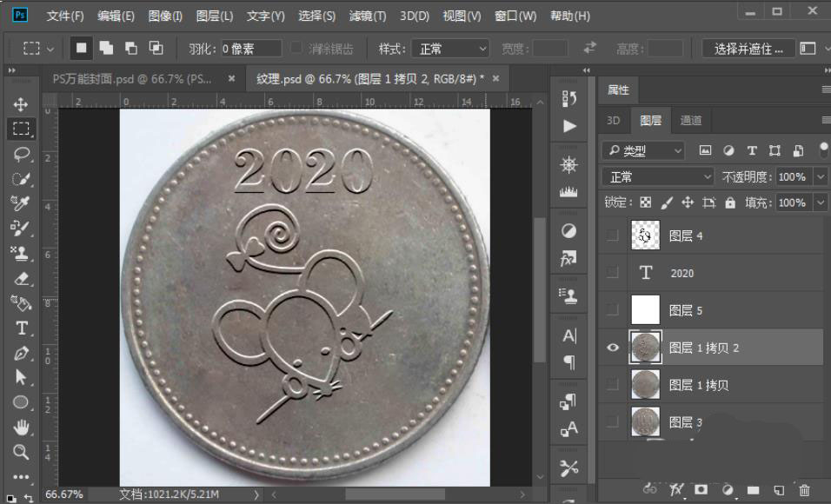Select the Pen tool
Image resolution: width=831 pixels, height=504 pixels.
coord(21,354)
